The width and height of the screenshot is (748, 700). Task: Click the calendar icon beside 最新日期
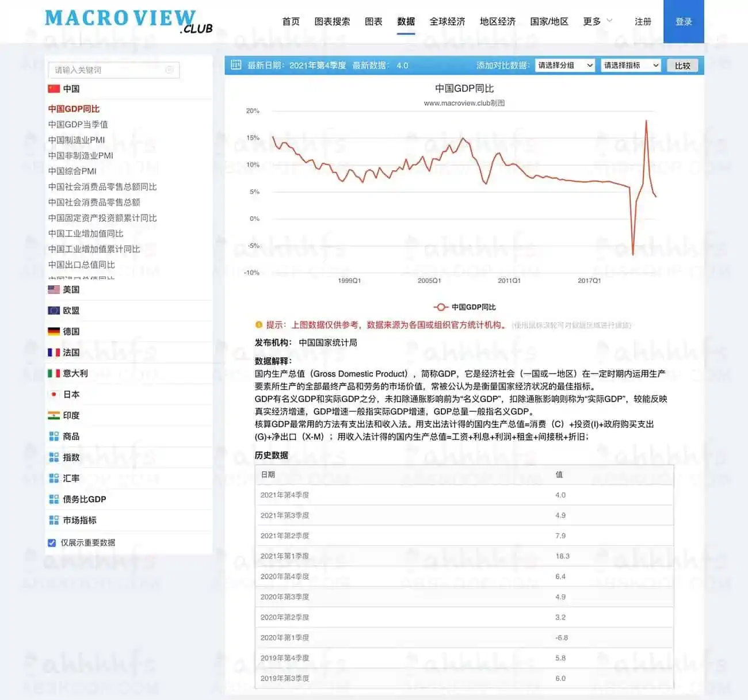pyautogui.click(x=235, y=65)
